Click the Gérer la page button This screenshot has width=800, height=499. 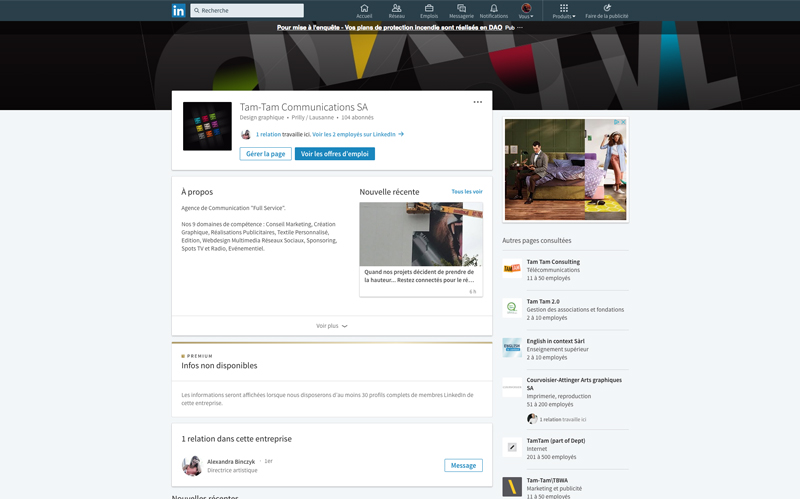click(x=265, y=154)
